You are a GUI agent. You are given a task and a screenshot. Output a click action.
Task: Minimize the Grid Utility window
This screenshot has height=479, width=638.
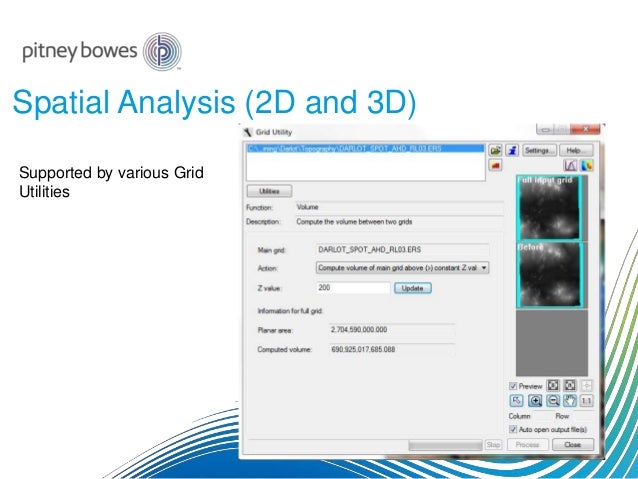(546, 129)
